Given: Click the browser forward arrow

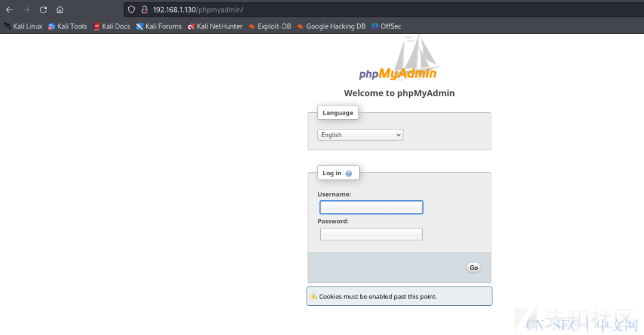Looking at the screenshot, I should [26, 10].
